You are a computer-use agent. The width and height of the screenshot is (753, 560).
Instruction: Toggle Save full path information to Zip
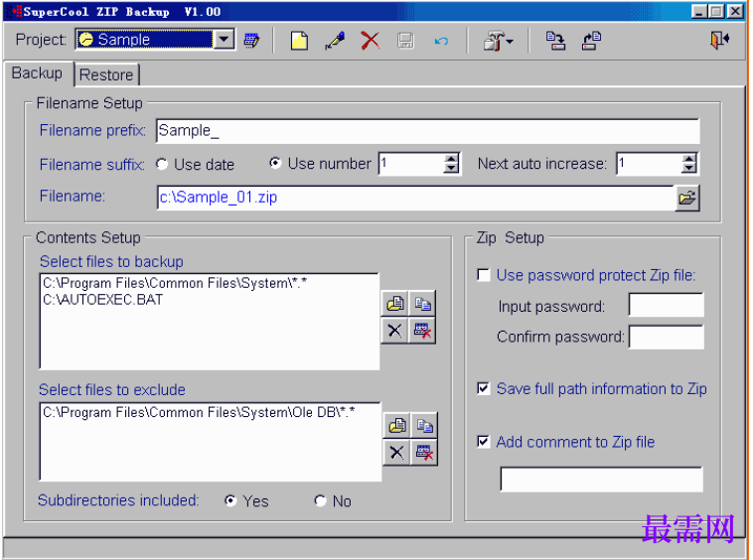(x=483, y=388)
